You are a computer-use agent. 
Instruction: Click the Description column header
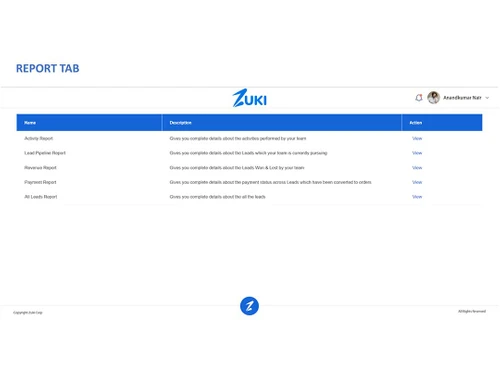click(282, 123)
